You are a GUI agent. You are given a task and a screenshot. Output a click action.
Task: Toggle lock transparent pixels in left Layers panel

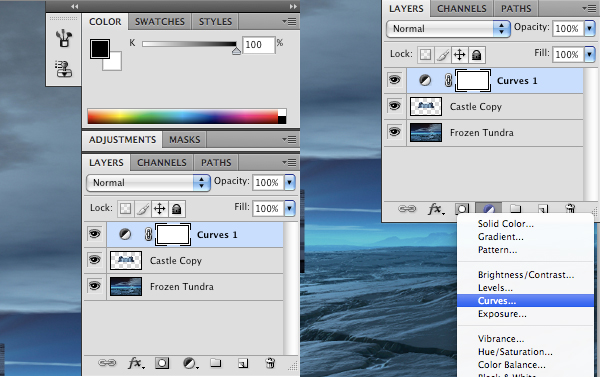[x=125, y=209]
